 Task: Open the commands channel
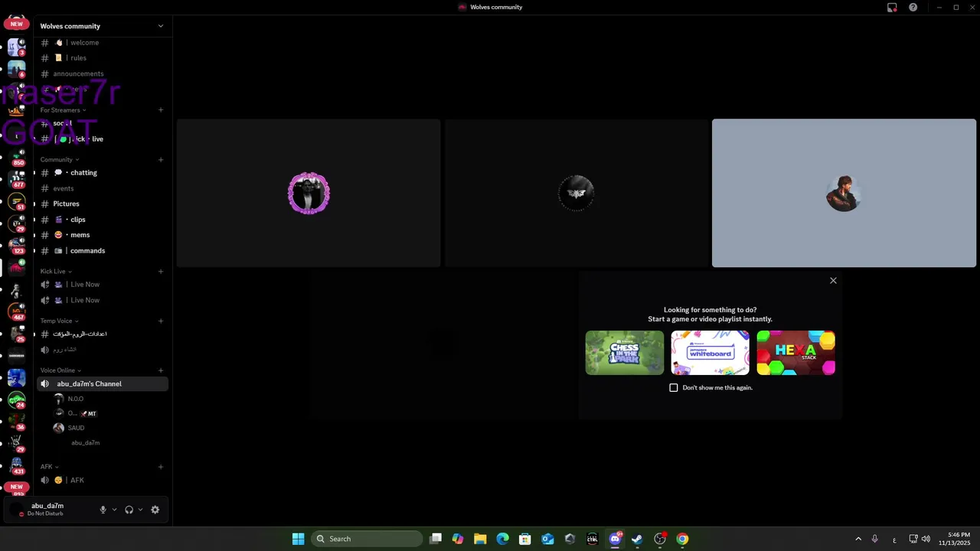(x=102, y=251)
